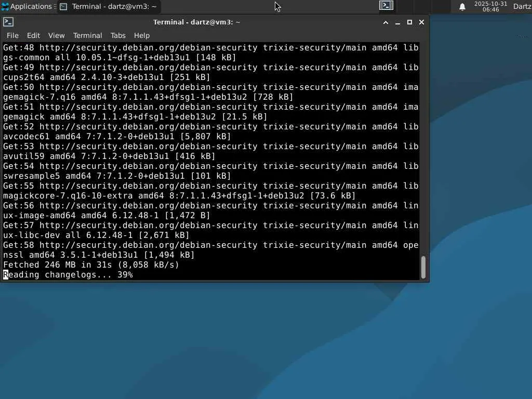This screenshot has height=399, width=532.
Task: Close the terminal window
Action: [x=421, y=22]
